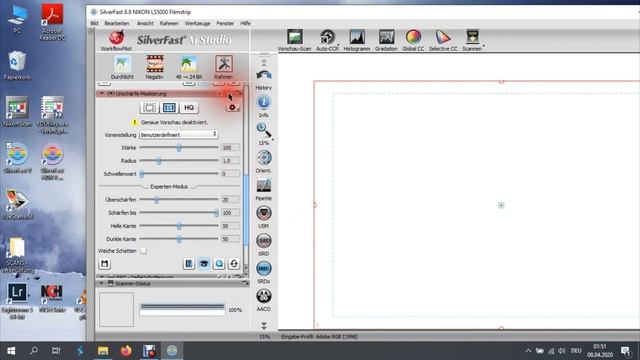Viewport: 640px width, 360px height.
Task: Open File Explorer from the taskbar
Action: point(103,351)
